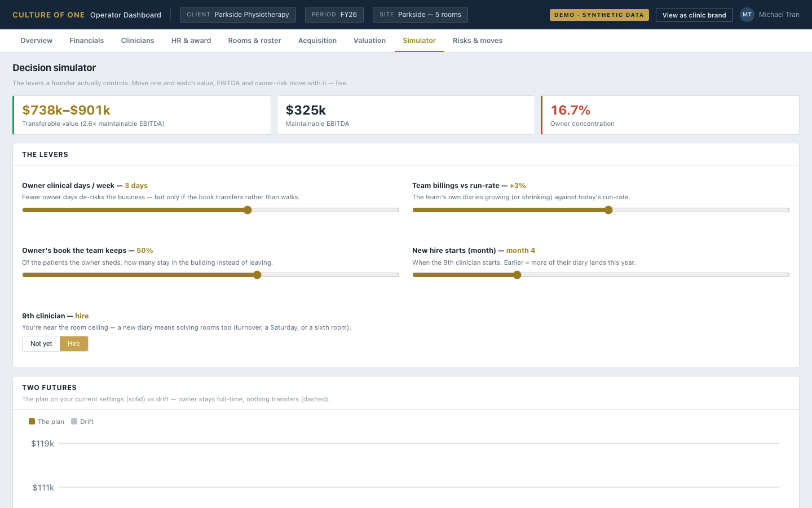Click the Michael Tran user name
This screenshot has width=812, height=508.
pos(779,15)
